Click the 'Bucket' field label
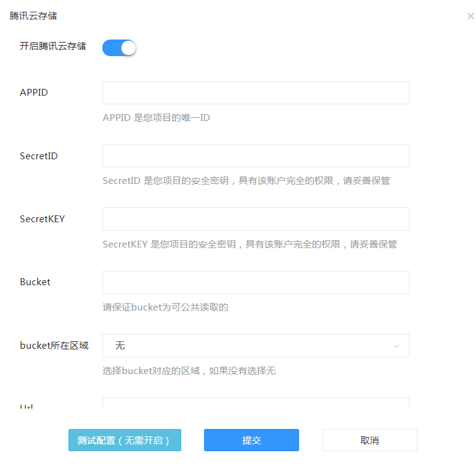476x466 pixels. pyautogui.click(x=35, y=282)
